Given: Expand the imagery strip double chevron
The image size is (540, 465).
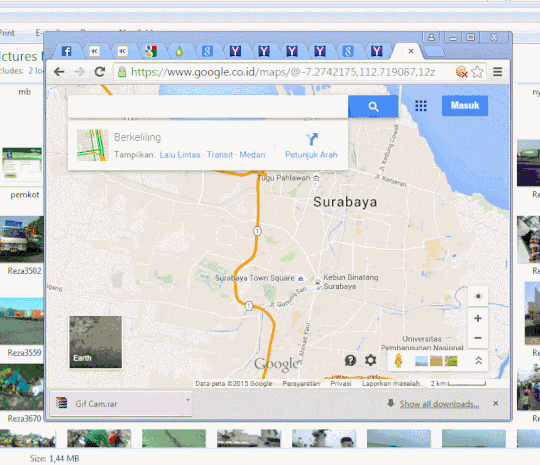Looking at the screenshot, I should (x=478, y=361).
